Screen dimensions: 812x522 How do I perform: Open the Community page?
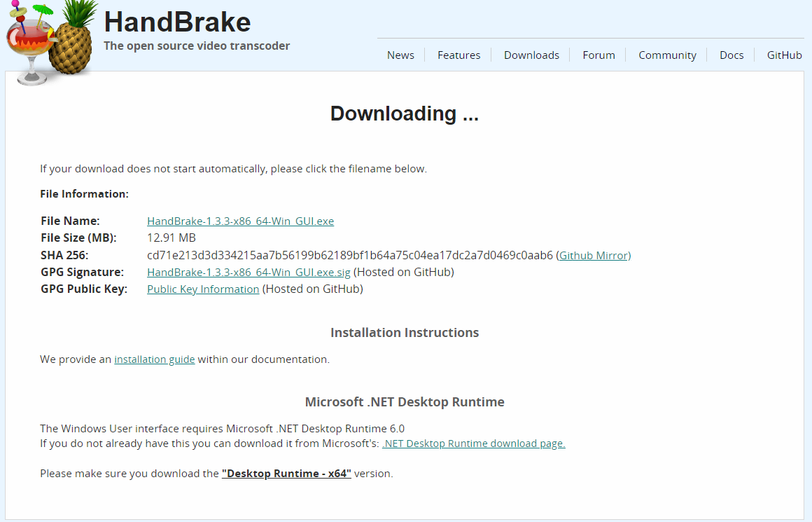tap(667, 55)
